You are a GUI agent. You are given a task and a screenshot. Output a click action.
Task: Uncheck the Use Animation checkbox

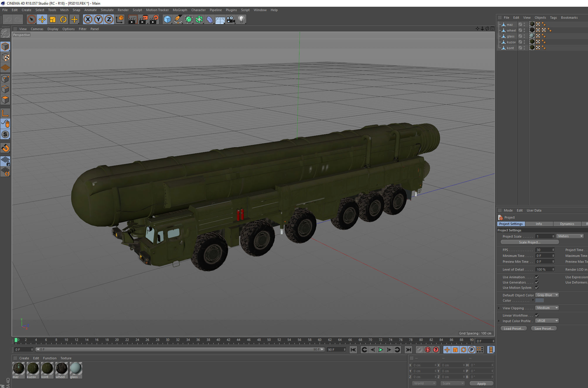[537, 277]
